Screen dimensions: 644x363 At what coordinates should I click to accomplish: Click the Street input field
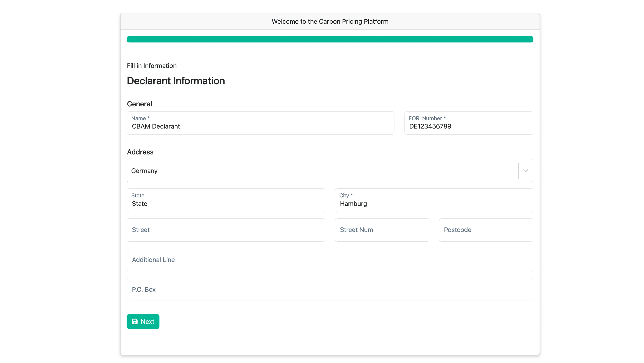tap(226, 230)
